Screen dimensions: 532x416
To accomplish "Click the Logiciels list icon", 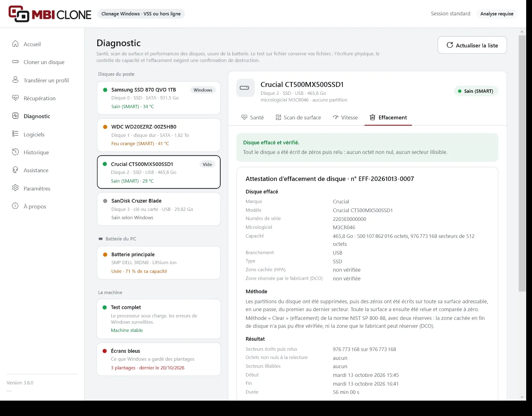I will (x=15, y=134).
